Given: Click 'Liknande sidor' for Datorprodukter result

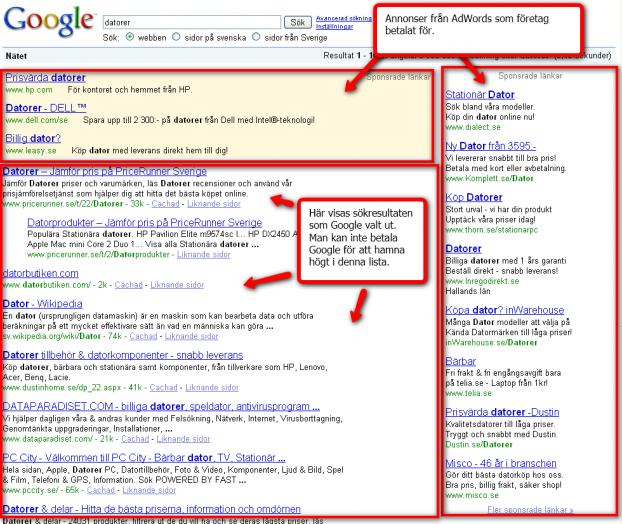Looking at the screenshot, I should [x=203, y=255].
